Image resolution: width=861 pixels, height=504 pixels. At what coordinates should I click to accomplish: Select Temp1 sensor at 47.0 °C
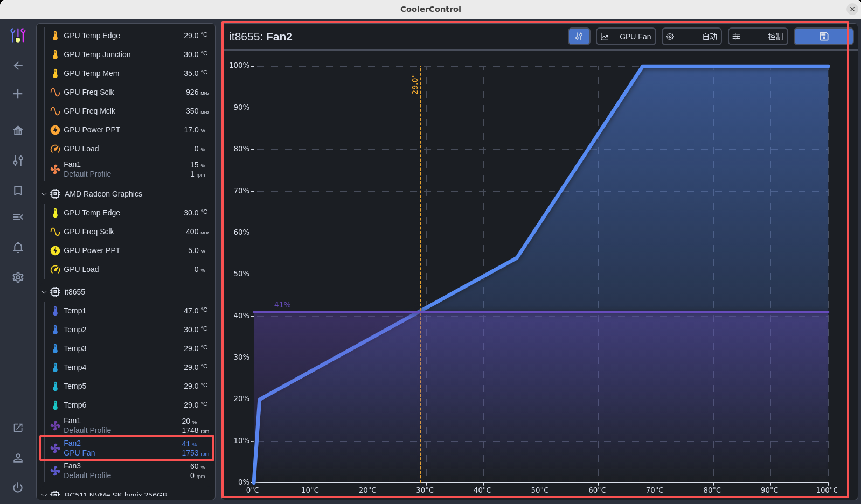[127, 311]
